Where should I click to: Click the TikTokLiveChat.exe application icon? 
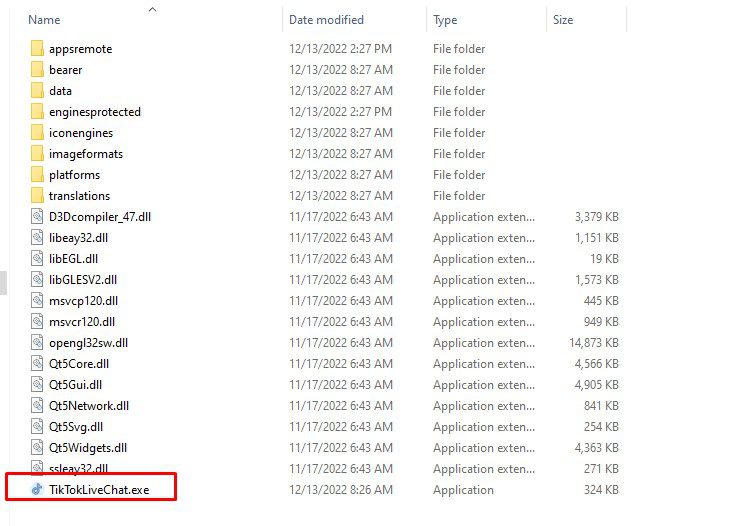point(37,489)
